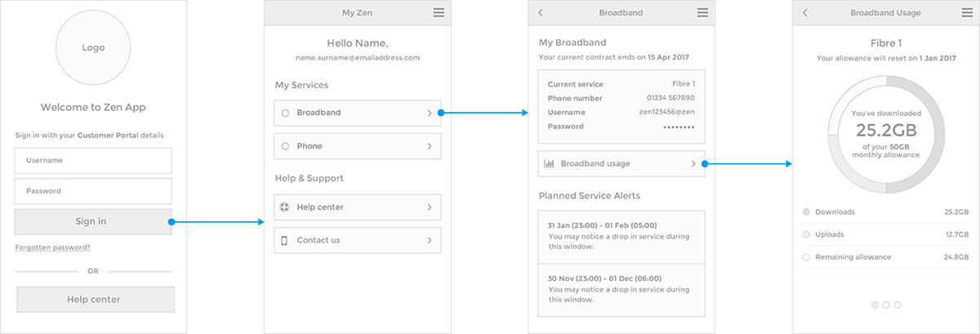Click into the Password field
The width and height of the screenshot is (980, 334).
point(93,191)
